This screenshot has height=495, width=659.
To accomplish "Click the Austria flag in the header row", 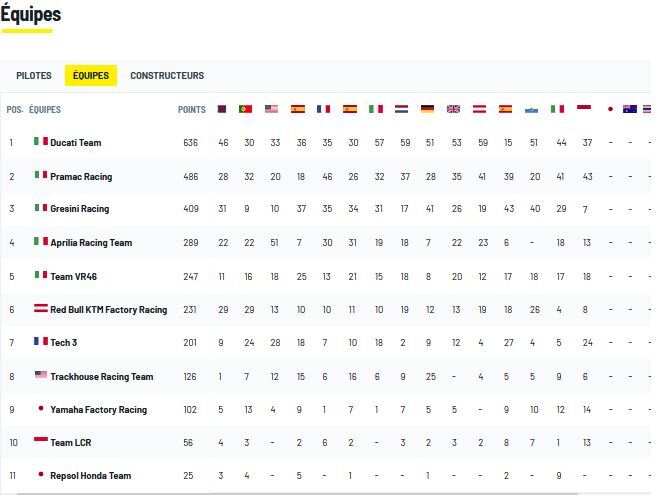I will pos(479,109).
